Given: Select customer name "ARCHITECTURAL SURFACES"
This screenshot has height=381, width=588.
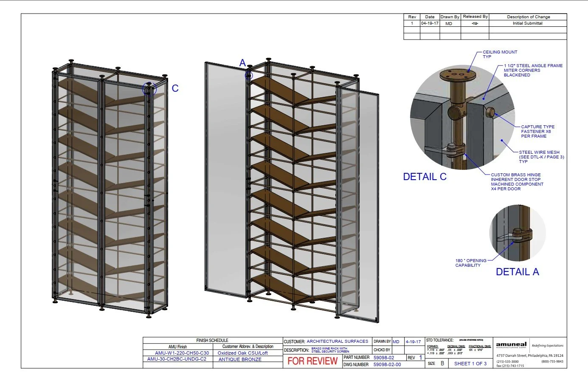Looking at the screenshot, I should pos(338,341).
